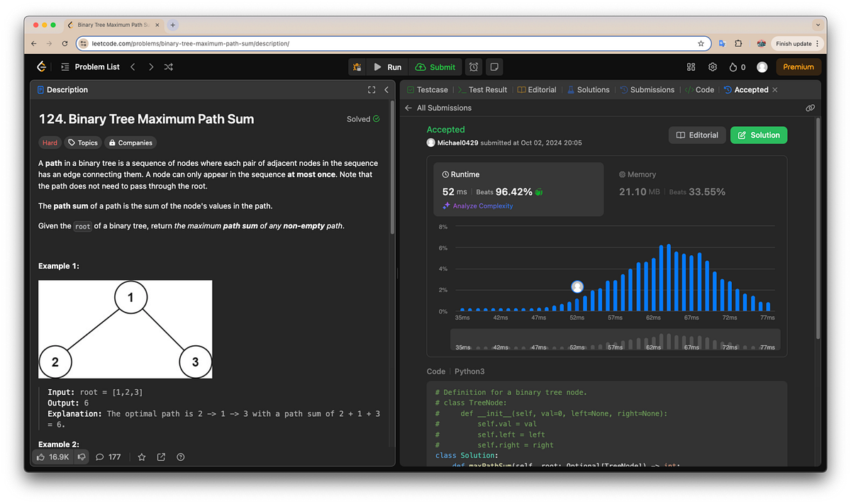The image size is (851, 504).
Task: Star the problem as favorite
Action: [141, 457]
